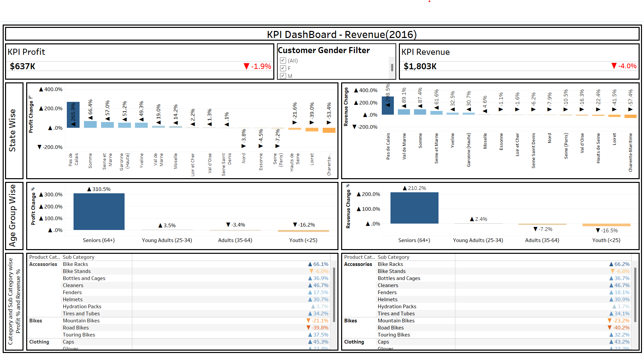
Task: Click Hydration Packs in the profit table
Action: pos(82,307)
